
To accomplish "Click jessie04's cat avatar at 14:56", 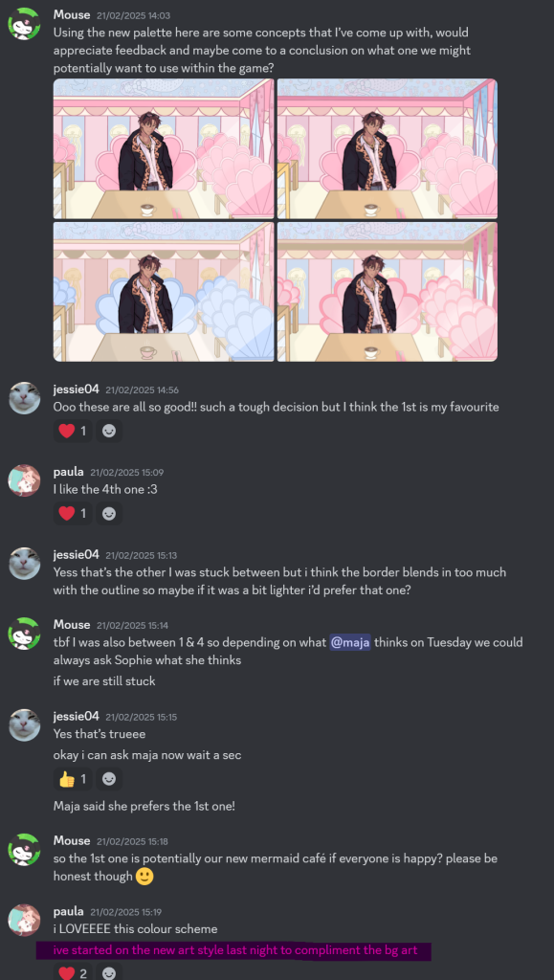I will (24, 398).
